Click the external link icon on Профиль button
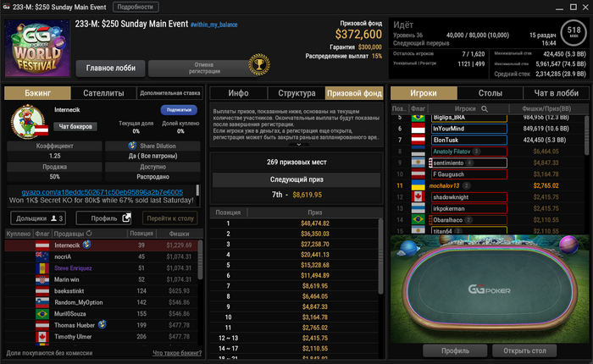The width and height of the screenshot is (593, 364). pos(126,218)
